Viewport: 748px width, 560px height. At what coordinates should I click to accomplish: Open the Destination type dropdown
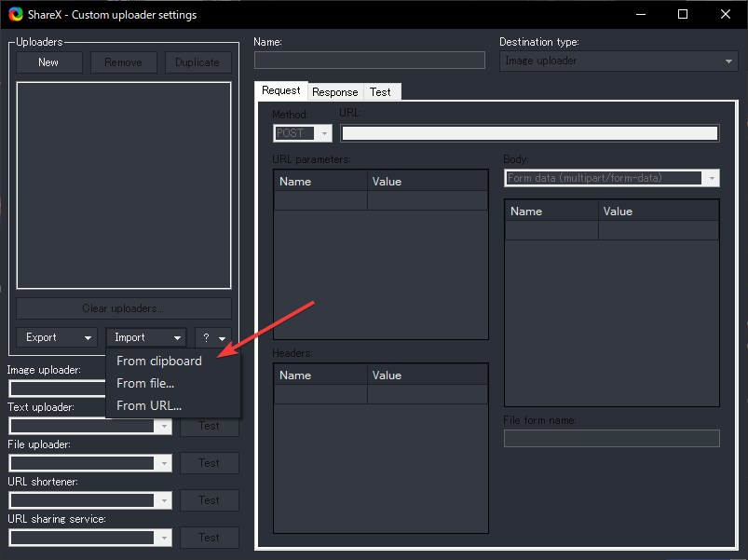click(619, 61)
